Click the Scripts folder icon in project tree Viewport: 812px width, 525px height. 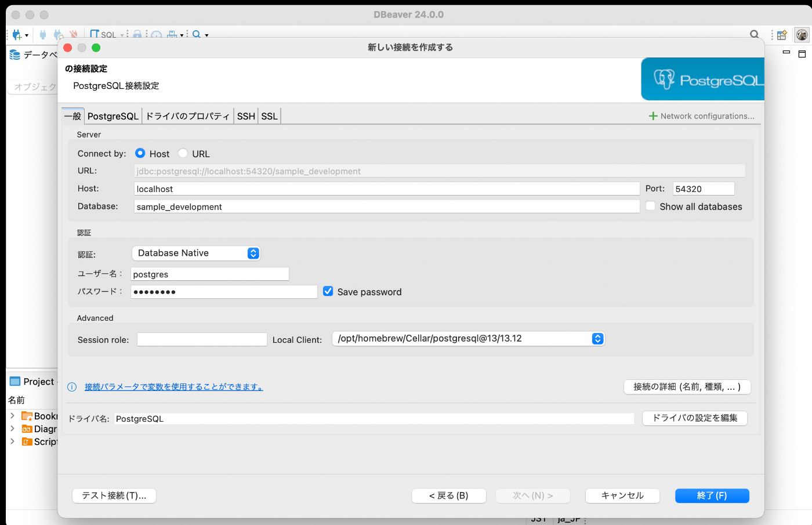coord(27,441)
